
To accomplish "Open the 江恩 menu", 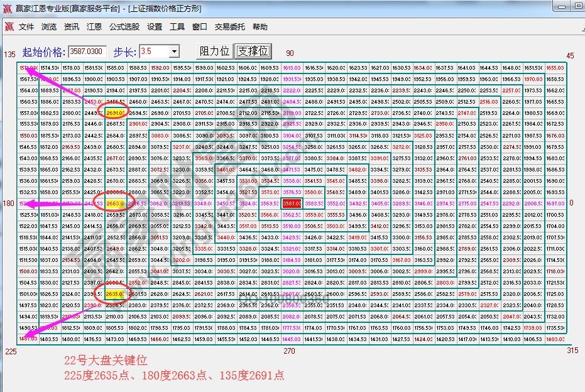I will pos(95,26).
